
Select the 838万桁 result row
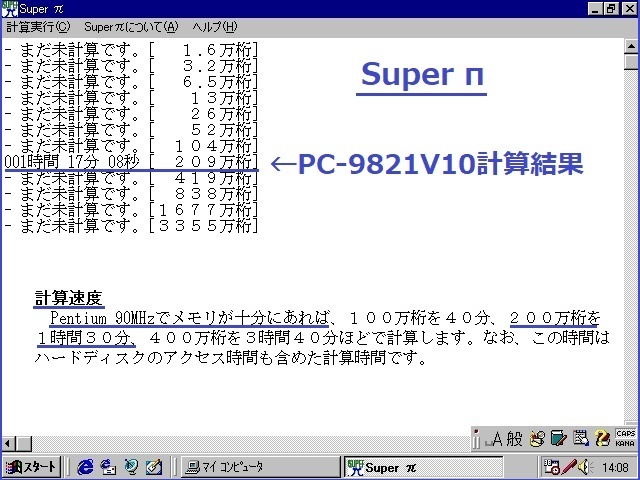[x=131, y=194]
